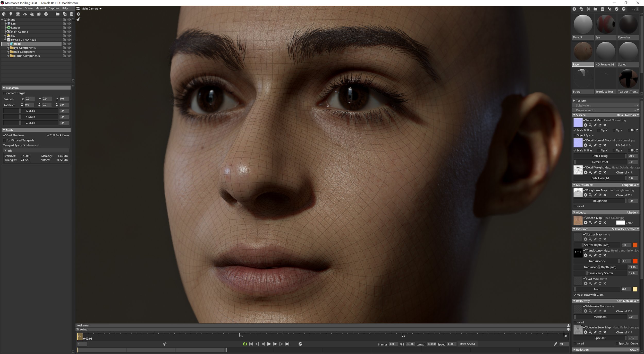
Task: Collapse the Mesh panel section
Action: [4, 130]
